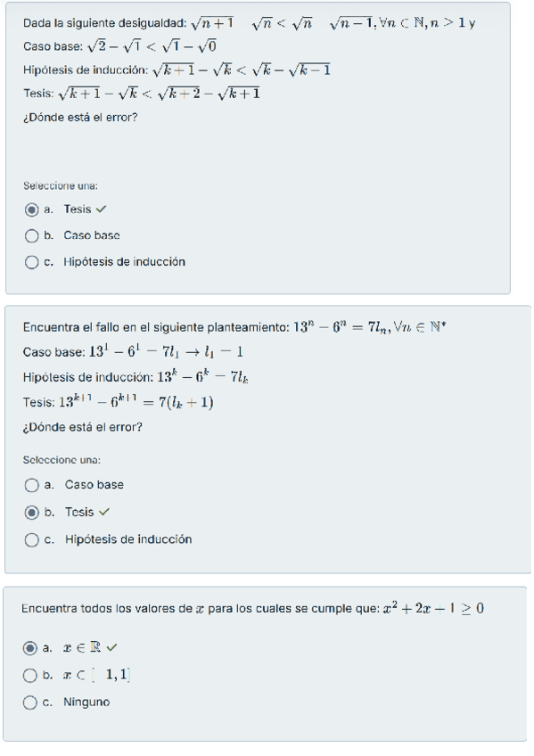
Task: Choose "Caso base" option in second question
Action: 31,485
